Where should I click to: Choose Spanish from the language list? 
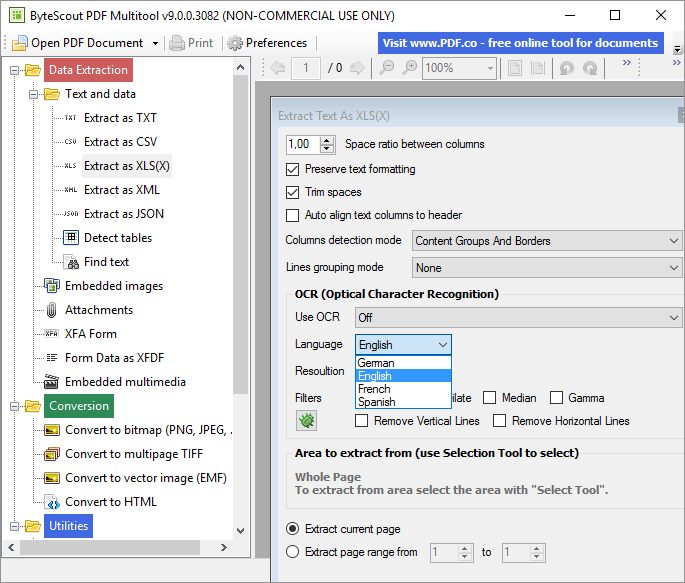pyautogui.click(x=403, y=402)
